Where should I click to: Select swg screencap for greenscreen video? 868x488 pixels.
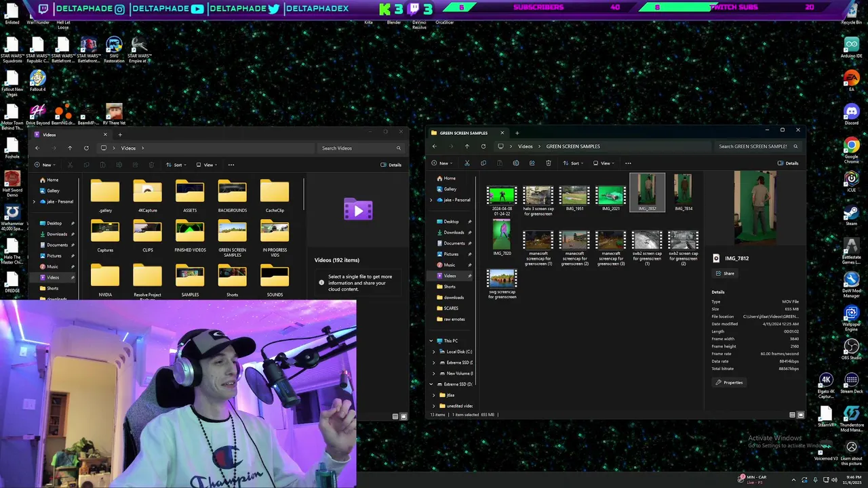[502, 285]
